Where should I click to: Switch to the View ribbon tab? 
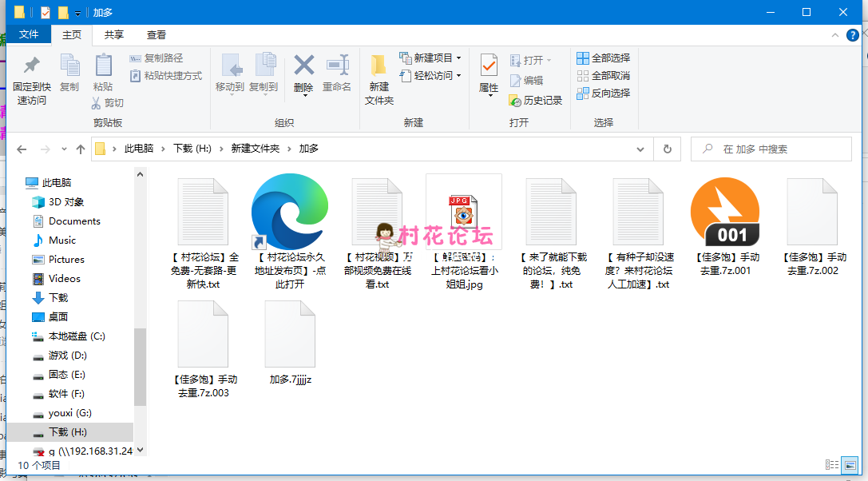[x=157, y=35]
